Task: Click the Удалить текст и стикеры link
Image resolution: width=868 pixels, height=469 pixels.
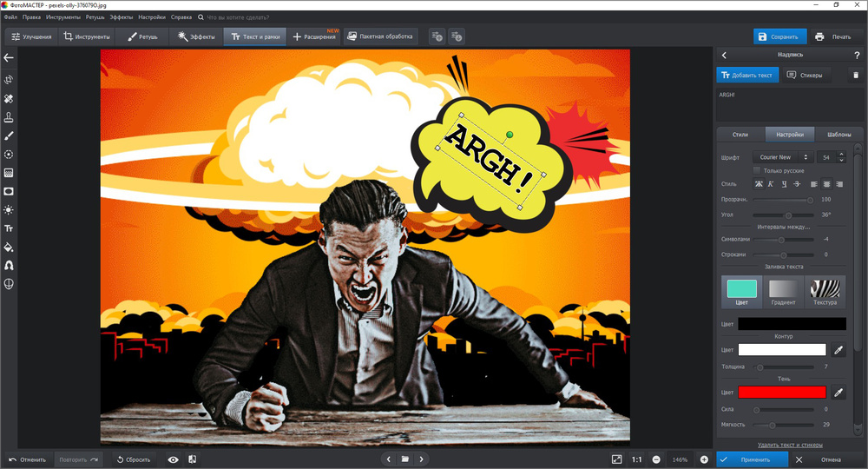Action: click(x=790, y=446)
